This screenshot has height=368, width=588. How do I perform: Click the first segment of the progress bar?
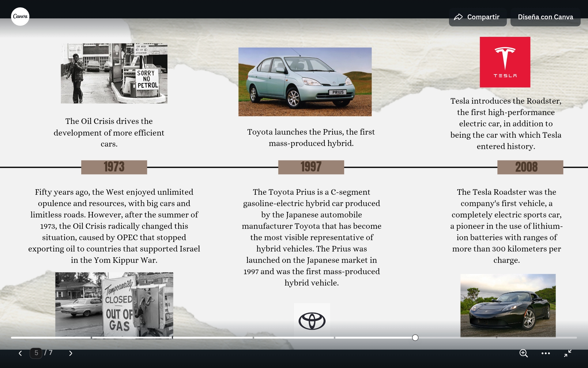click(x=51, y=338)
